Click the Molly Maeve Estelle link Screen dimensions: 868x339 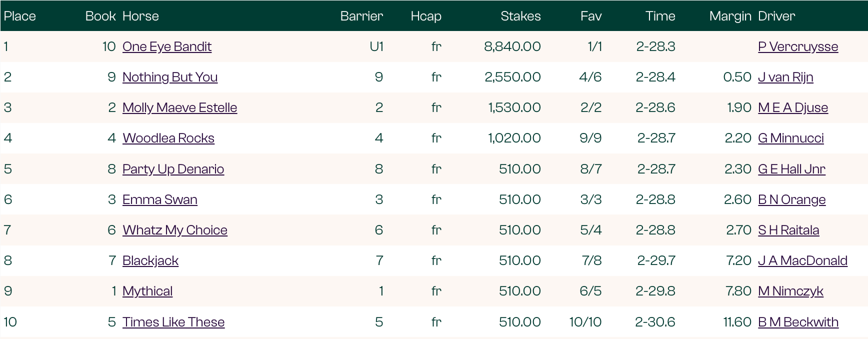point(179,107)
